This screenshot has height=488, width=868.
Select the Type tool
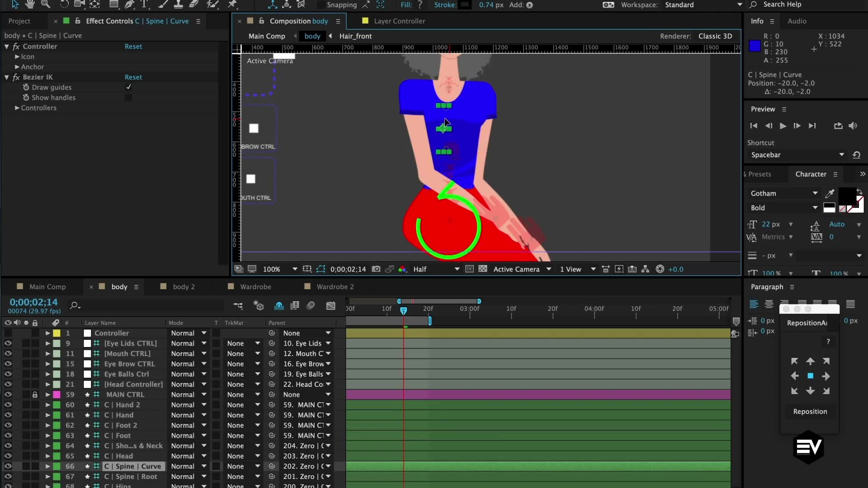145,5
